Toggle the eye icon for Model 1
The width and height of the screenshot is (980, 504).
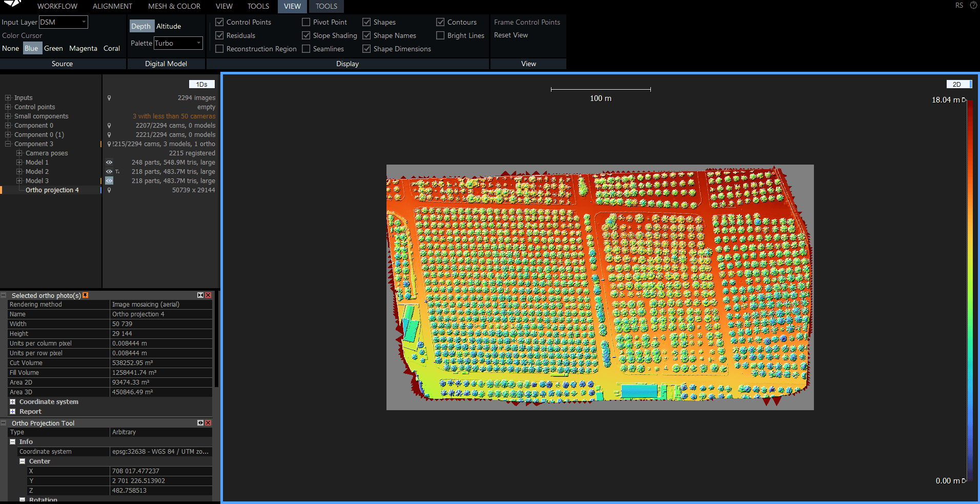point(109,163)
